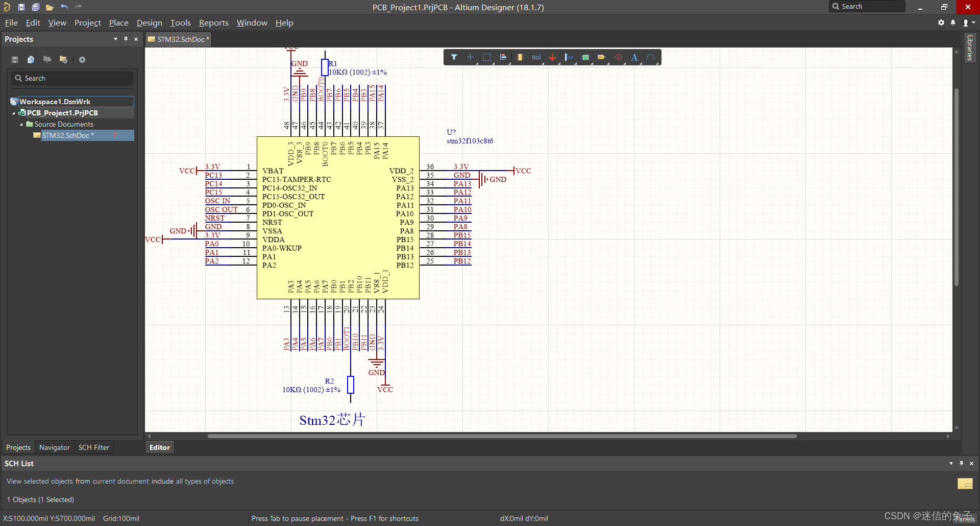
Task: Click the GND power port icon
Action: pos(552,58)
